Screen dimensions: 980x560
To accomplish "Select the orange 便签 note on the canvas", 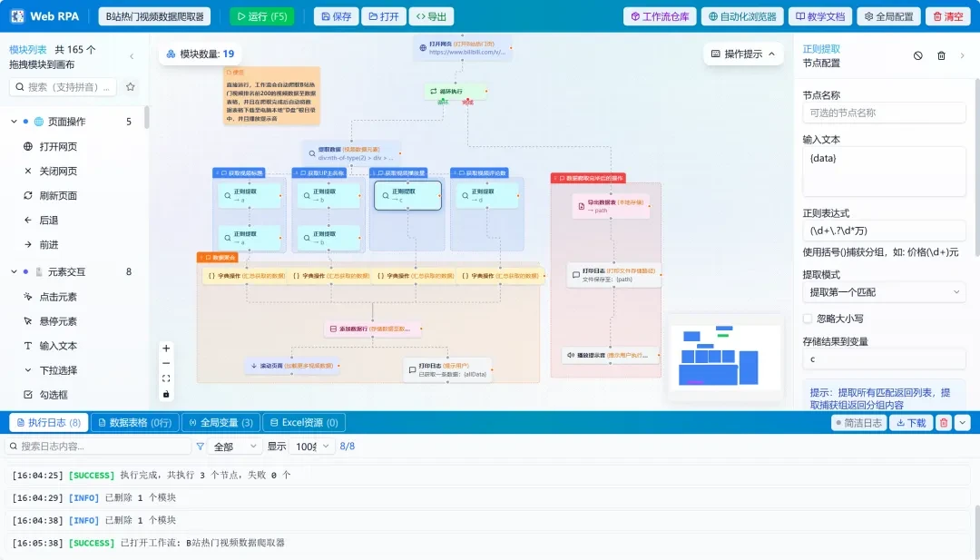I will coord(272,96).
